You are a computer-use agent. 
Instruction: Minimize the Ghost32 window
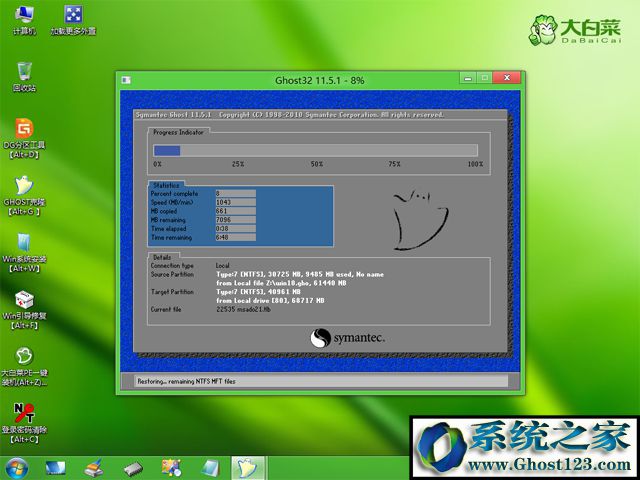468,78
